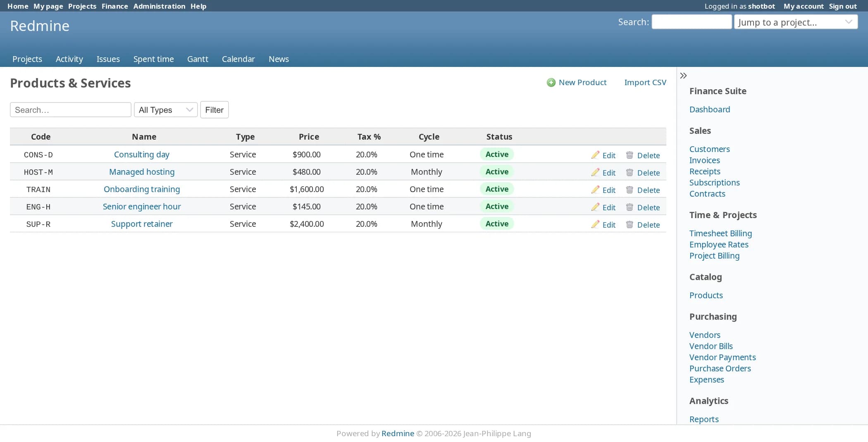Screen dimensions: 868x442
Task: Click the products Search… input field
Action: pyautogui.click(x=71, y=110)
